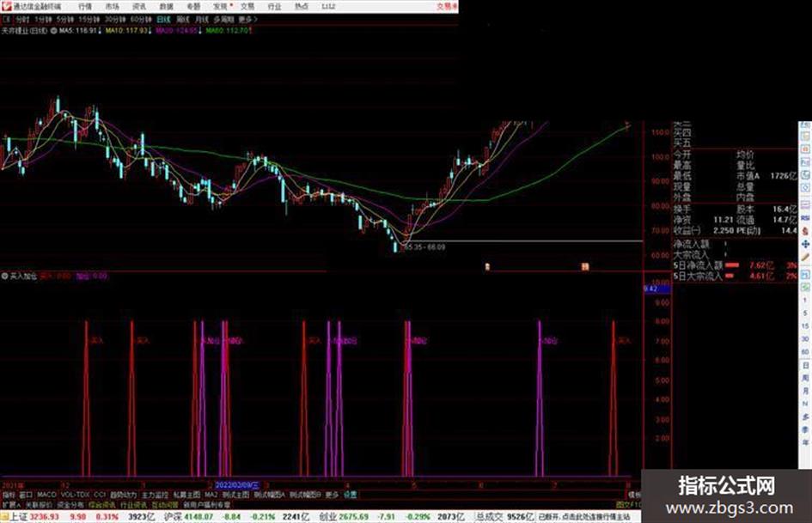Screen dimensions: 812x523
Task: Select the CCI indicator tab
Action: coord(100,495)
